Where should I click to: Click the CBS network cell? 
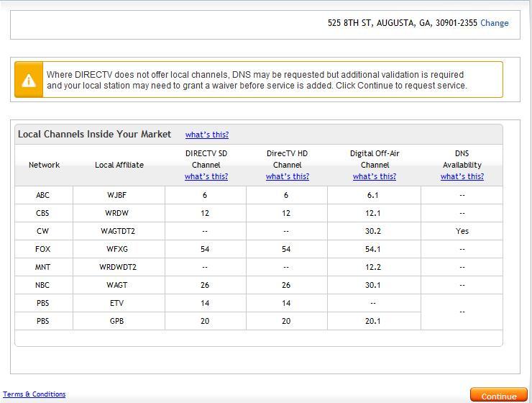[x=44, y=213]
